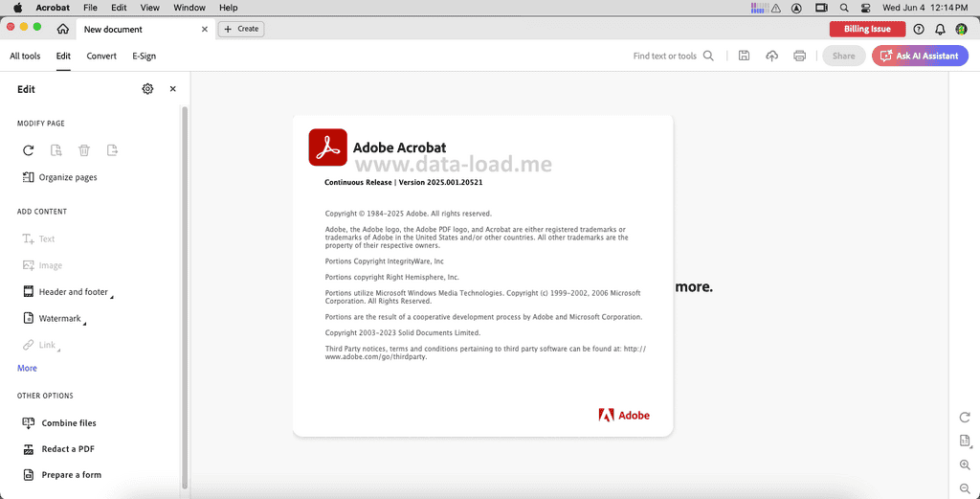Click the Edit panel vertical scrollbar
The height and width of the screenshot is (499, 980).
185,296
